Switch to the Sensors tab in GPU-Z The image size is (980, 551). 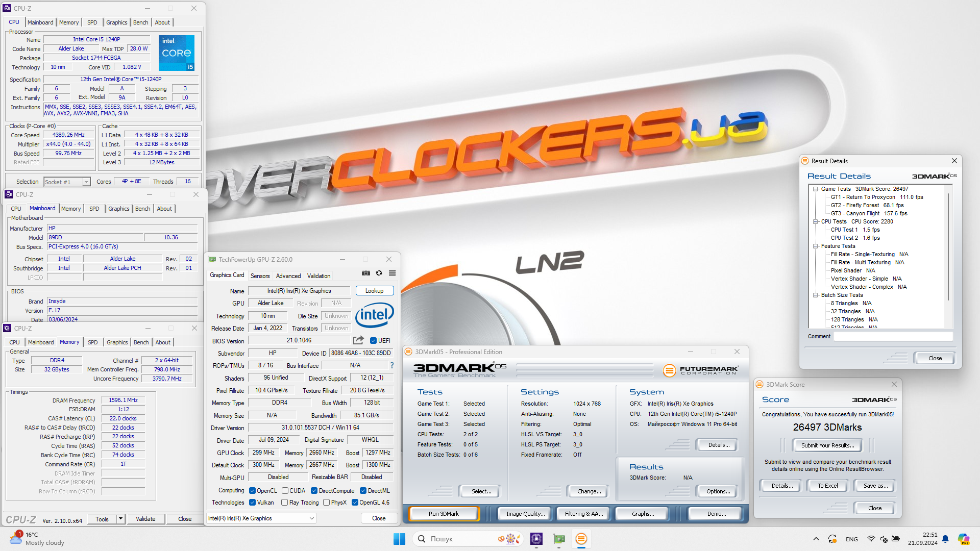(x=260, y=276)
